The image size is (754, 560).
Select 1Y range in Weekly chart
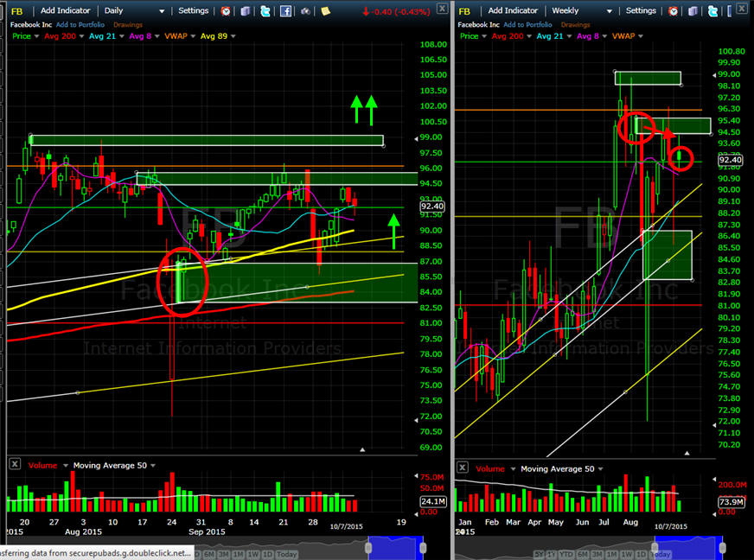point(551,554)
